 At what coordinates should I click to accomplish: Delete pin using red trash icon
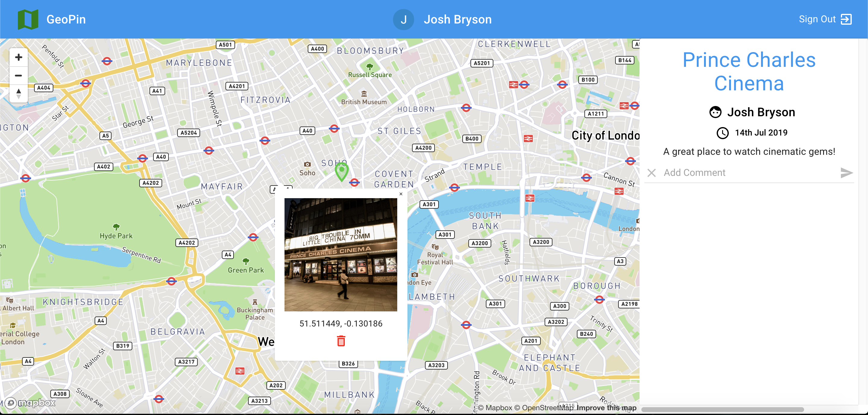coord(341,341)
